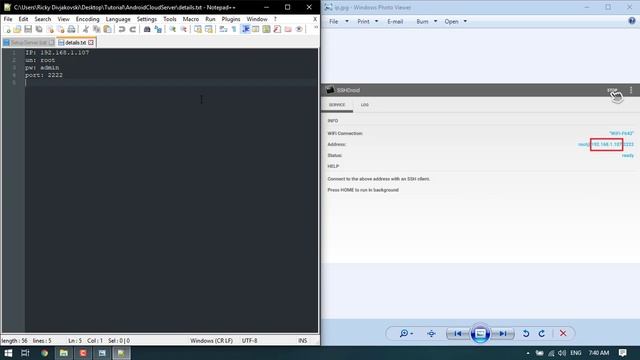The height and width of the screenshot is (360, 640).
Task: Click the line 'pw: admin' in editor
Action: [42, 68]
